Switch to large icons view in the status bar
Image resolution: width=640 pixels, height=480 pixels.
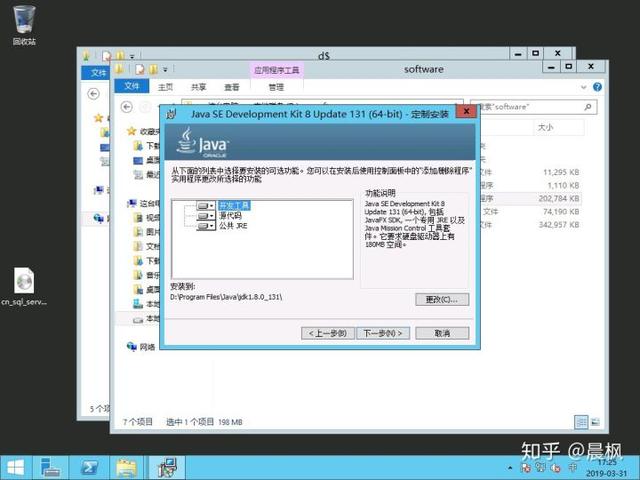click(595, 422)
